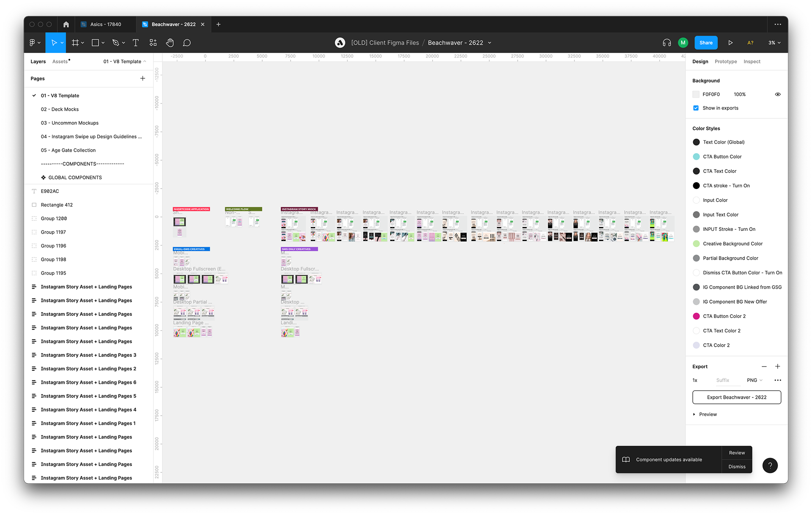Image resolution: width=812 pixels, height=515 pixels.
Task: Toggle background visibility eye icon
Action: click(x=777, y=94)
